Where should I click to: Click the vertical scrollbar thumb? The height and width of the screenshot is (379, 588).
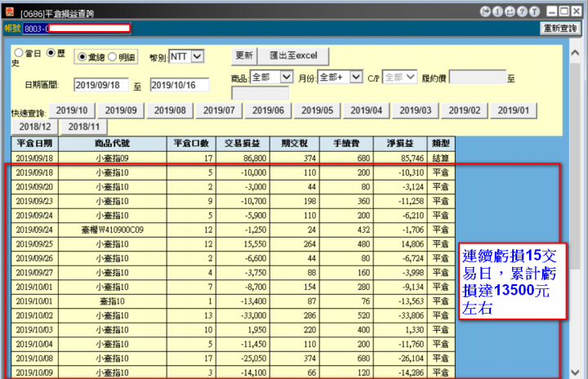pos(575,166)
